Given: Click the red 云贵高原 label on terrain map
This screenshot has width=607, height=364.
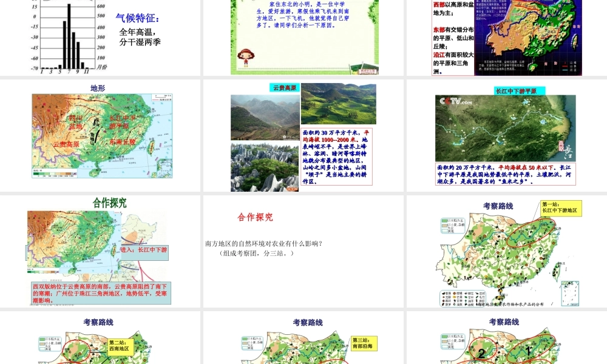Looking at the screenshot, I should tap(66, 144).
